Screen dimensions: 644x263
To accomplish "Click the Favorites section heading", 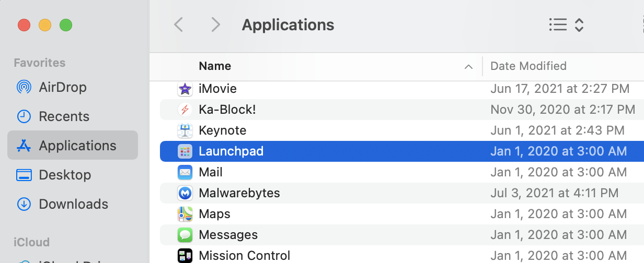I will pos(40,63).
